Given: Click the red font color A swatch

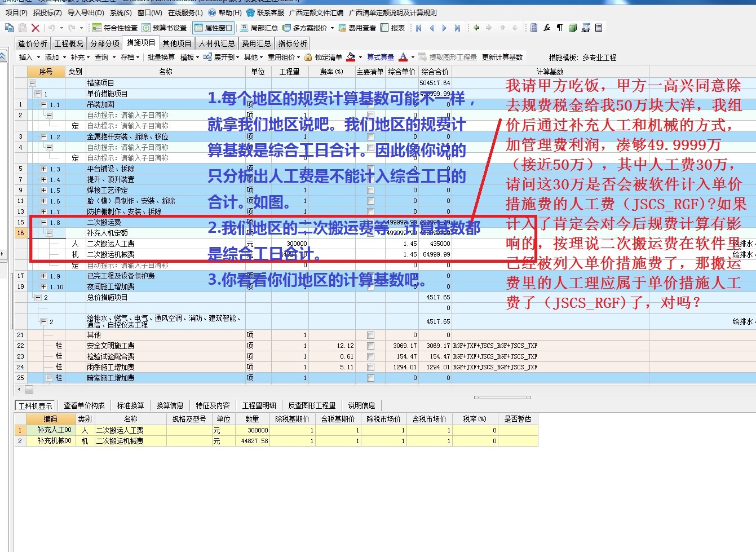Looking at the screenshot, I should 403,58.
